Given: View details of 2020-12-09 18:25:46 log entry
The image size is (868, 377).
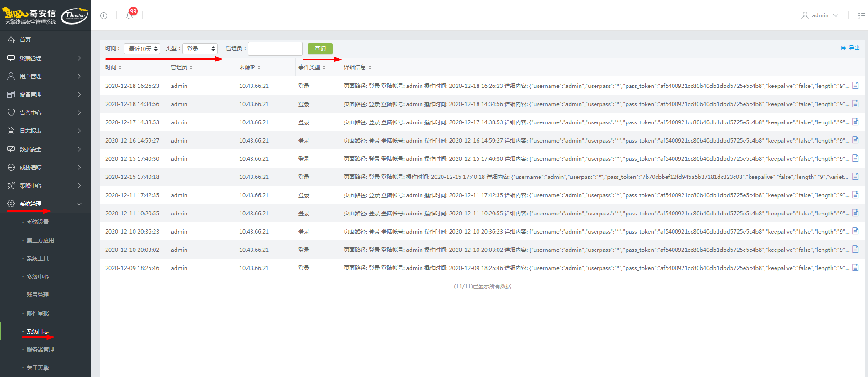Looking at the screenshot, I should tap(855, 267).
